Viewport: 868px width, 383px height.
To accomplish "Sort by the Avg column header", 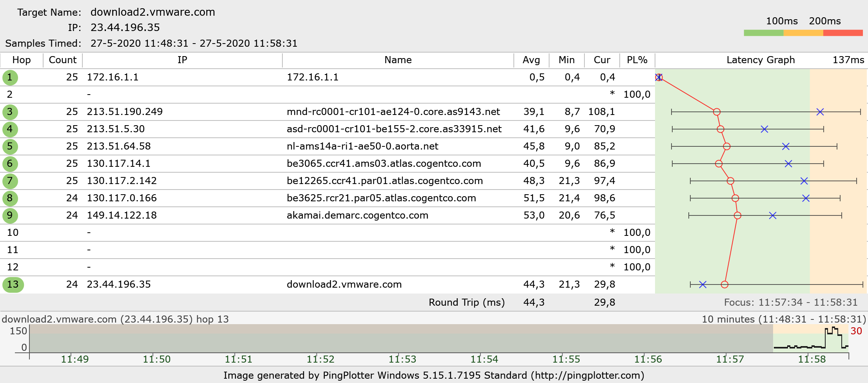I will click(x=531, y=60).
